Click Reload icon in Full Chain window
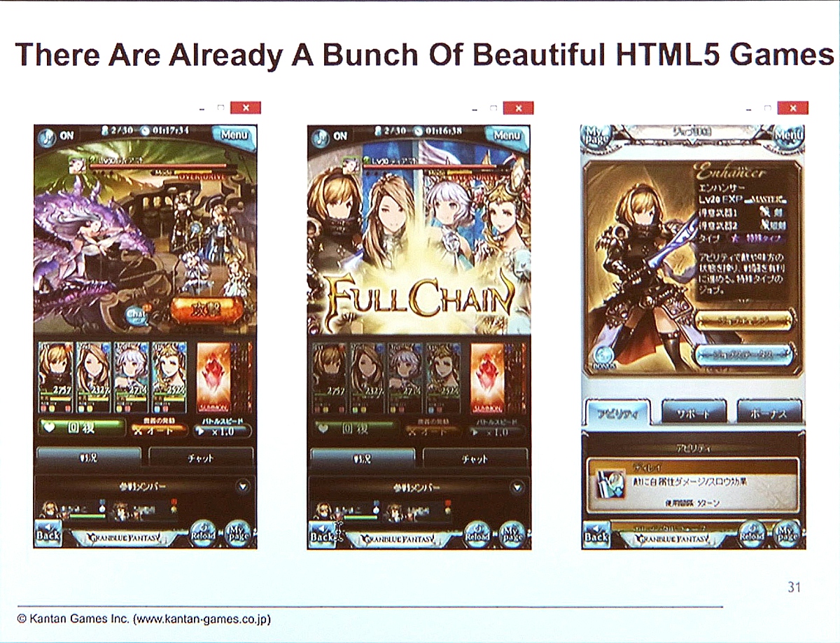This screenshot has width=840, height=643. point(477,534)
